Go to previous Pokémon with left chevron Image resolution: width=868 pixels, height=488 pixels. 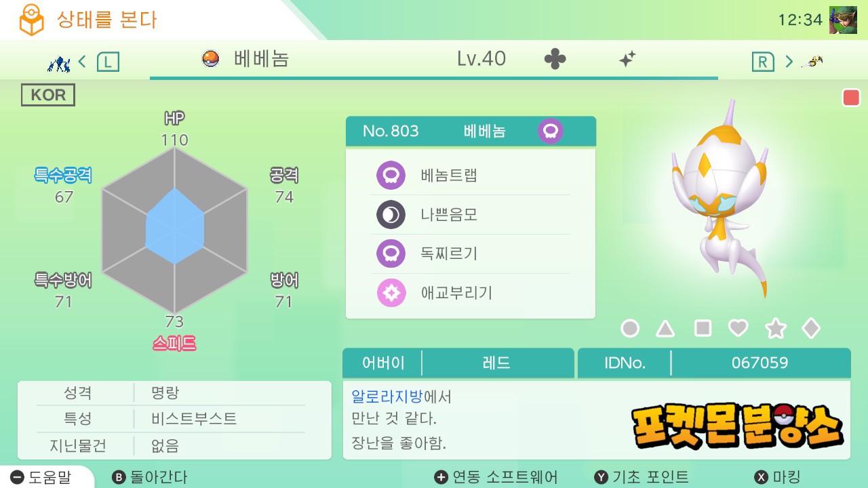(82, 62)
